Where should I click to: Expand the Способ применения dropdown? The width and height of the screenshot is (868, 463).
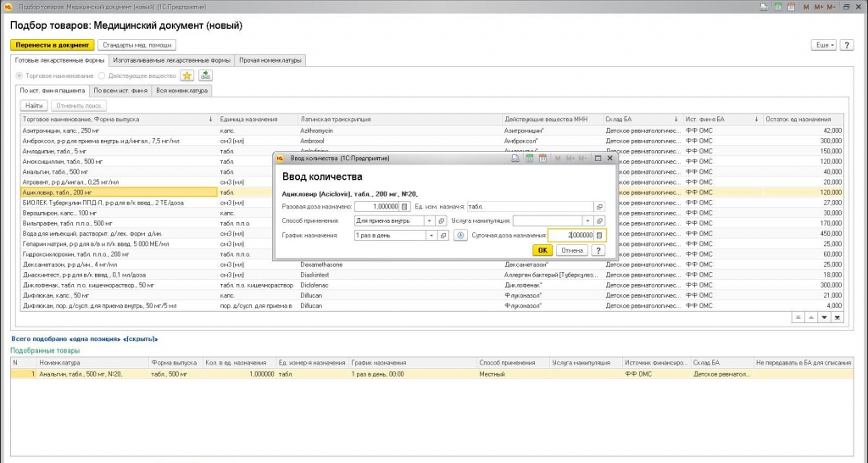tap(429, 221)
